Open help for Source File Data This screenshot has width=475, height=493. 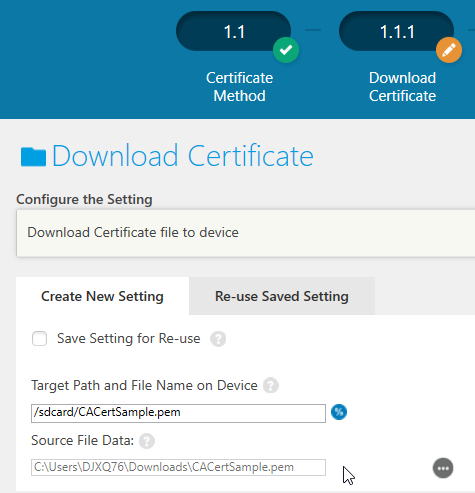[147, 441]
